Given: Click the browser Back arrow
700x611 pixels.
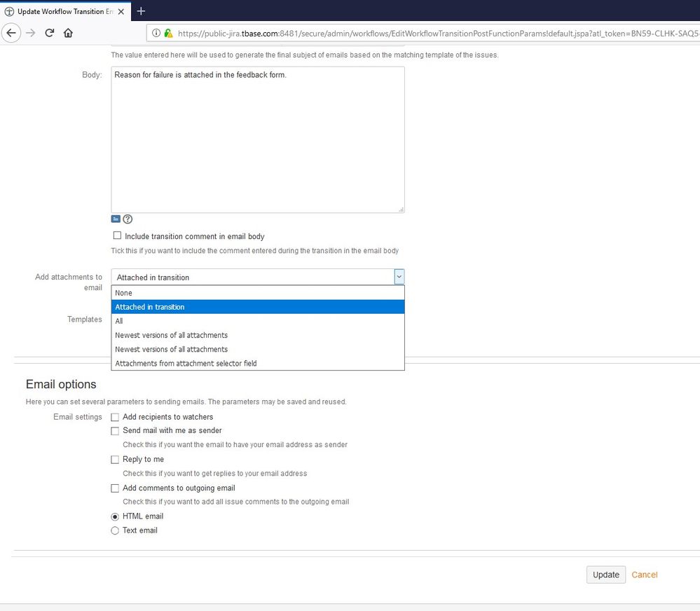Looking at the screenshot, I should click(11, 33).
